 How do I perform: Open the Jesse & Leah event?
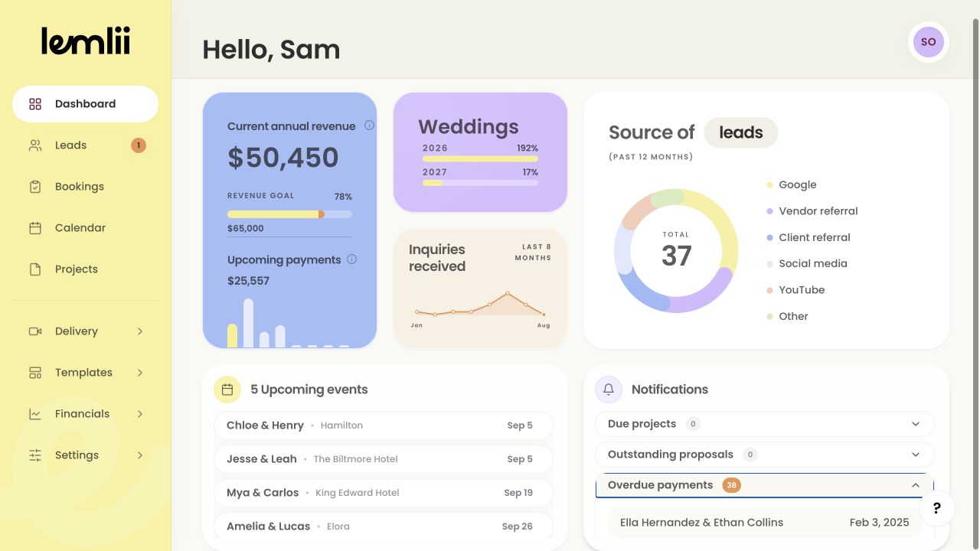pyautogui.click(x=384, y=459)
